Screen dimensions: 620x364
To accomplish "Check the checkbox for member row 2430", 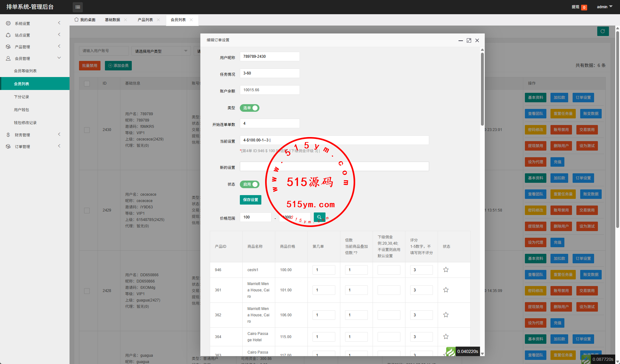I will [87, 130].
